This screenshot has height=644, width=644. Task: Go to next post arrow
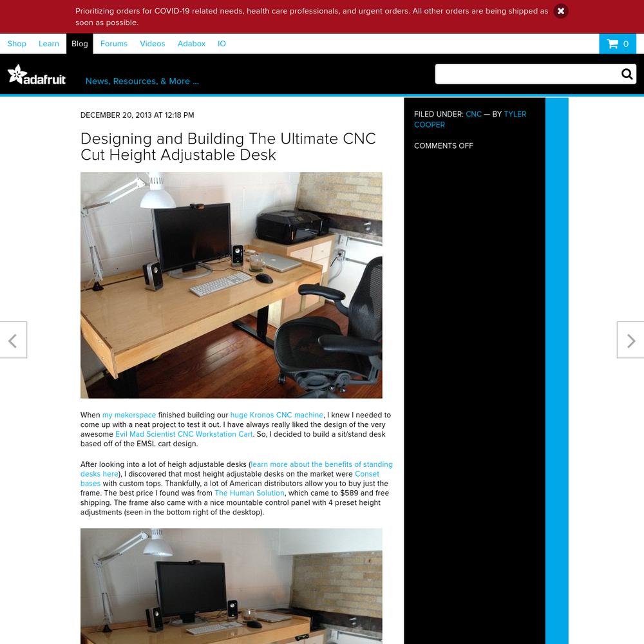pos(630,340)
